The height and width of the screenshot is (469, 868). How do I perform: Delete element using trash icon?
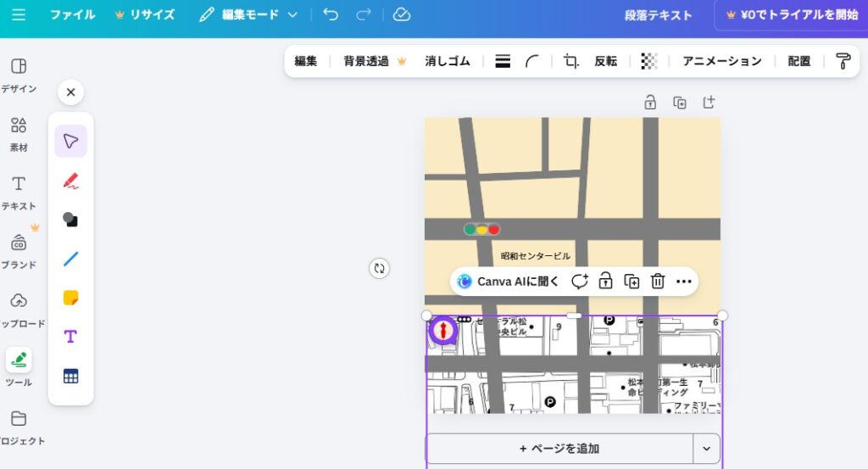point(657,282)
